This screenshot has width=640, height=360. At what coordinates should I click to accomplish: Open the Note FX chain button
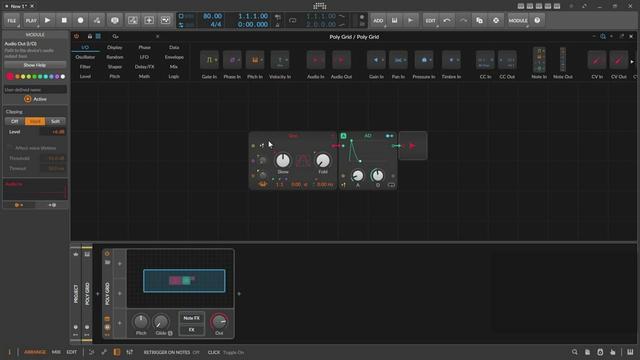pos(191,318)
